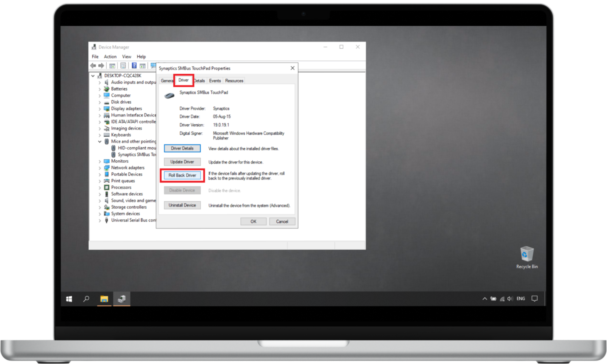Switch to the Details tab

point(199,81)
